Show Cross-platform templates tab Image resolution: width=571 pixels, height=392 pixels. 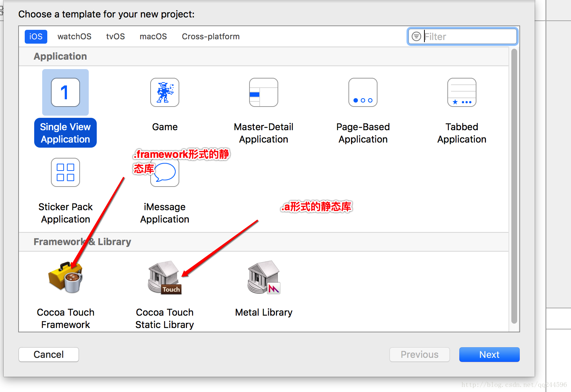coord(211,37)
